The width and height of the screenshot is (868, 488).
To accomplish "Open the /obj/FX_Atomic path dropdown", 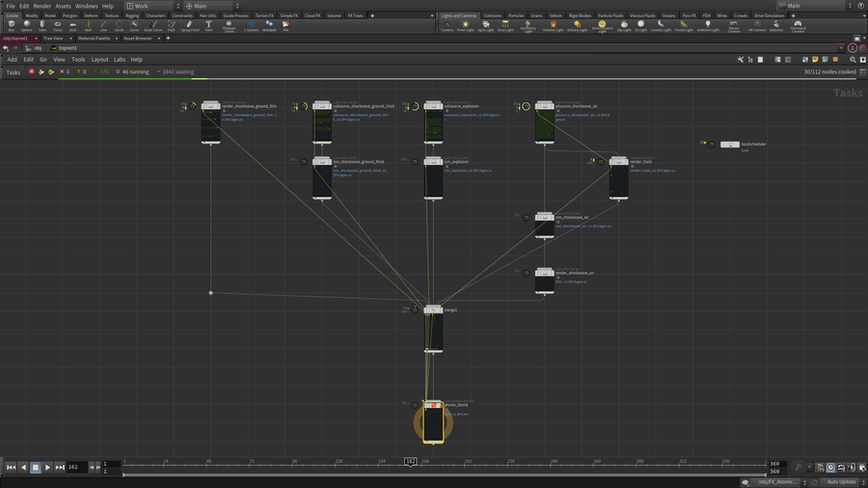I will pos(780,482).
